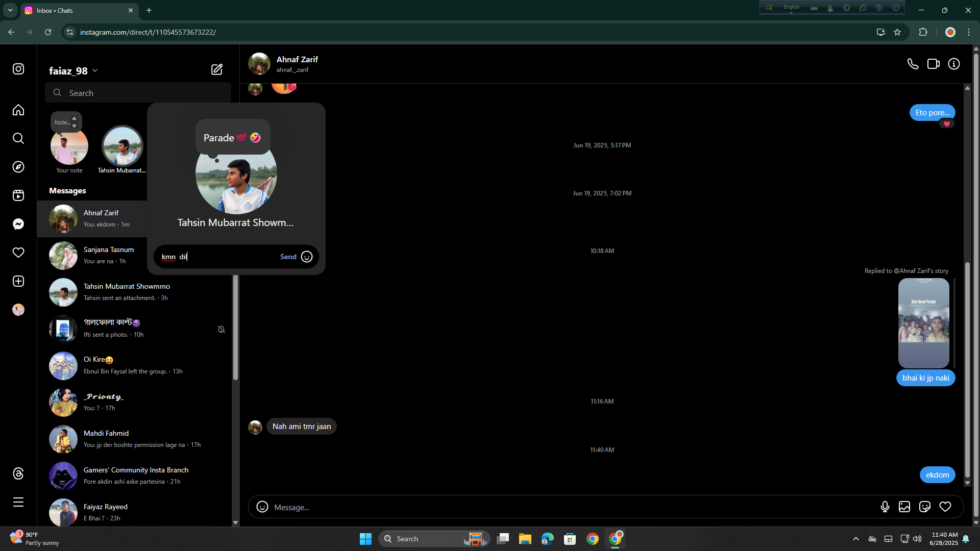Viewport: 980px width, 551px height.
Task: Open Messenger direct messages icon
Action: coord(18,224)
